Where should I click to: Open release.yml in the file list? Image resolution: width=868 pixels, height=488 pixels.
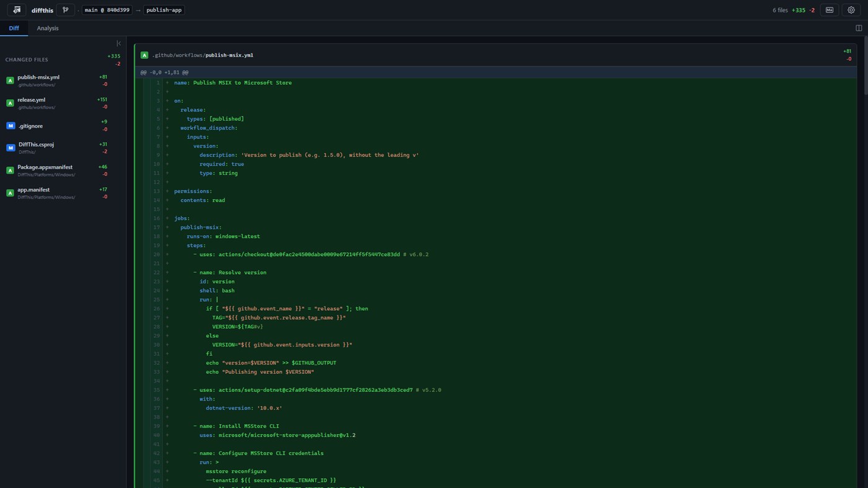pos(63,103)
